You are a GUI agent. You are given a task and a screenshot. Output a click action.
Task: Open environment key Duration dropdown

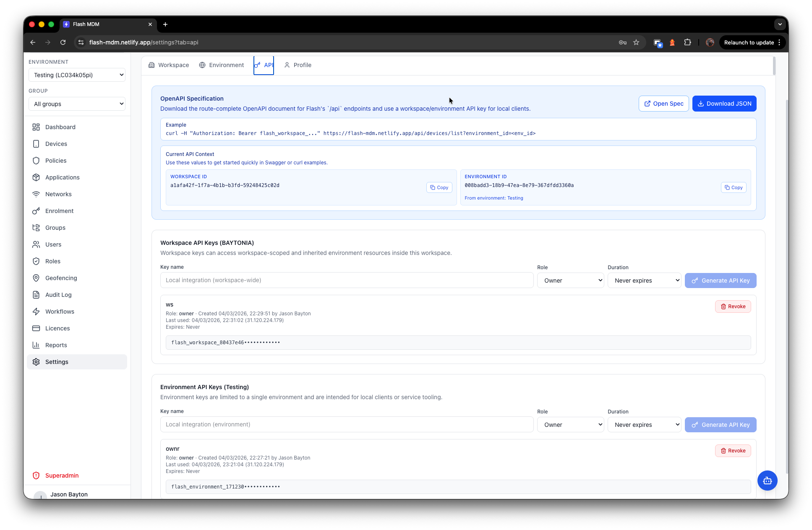pos(644,425)
